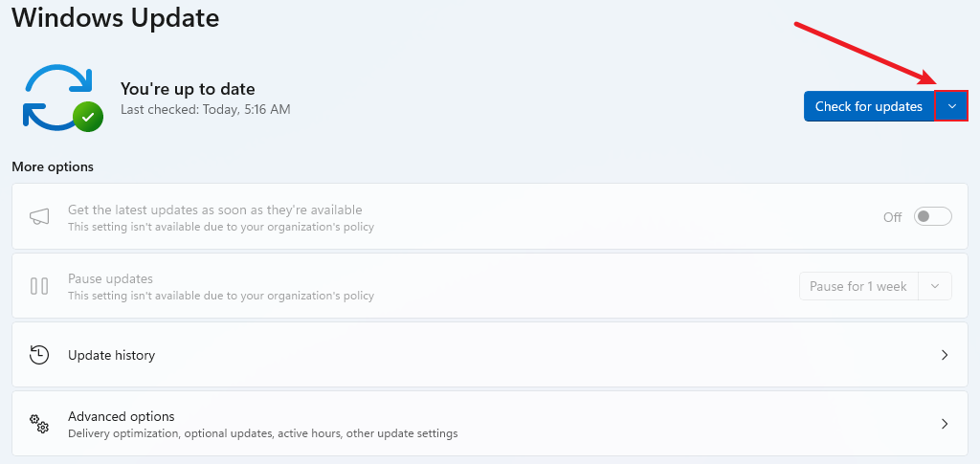Click the megaphone icon for latest updates
980x464 pixels.
(x=39, y=217)
